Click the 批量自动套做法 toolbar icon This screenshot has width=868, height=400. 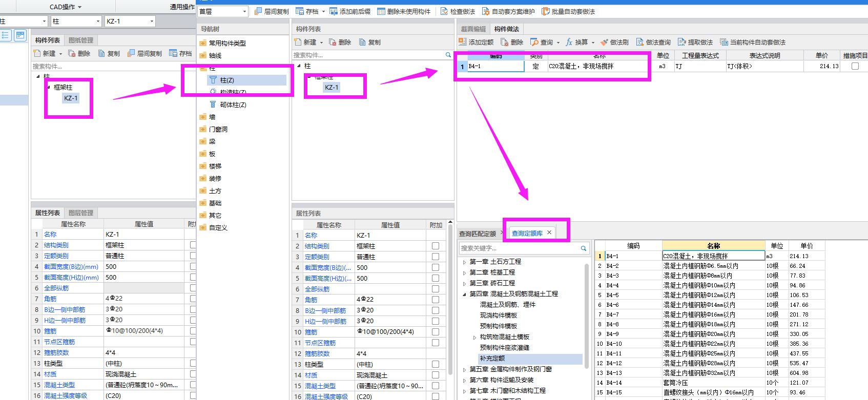[x=546, y=11]
